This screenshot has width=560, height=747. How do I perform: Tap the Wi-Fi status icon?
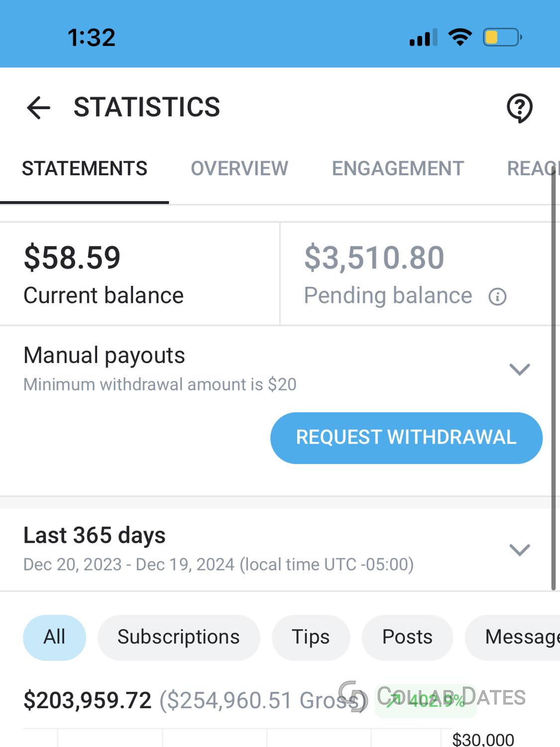pos(460,37)
